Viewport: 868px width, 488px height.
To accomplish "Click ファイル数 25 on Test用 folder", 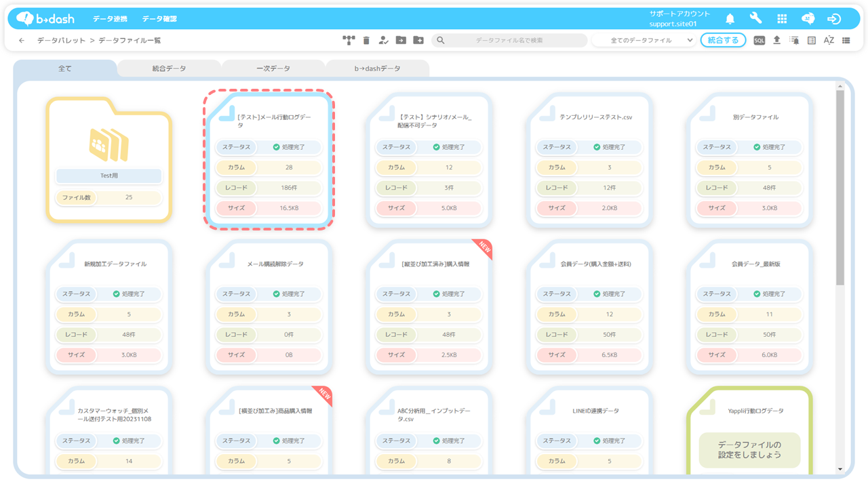I will 108,198.
